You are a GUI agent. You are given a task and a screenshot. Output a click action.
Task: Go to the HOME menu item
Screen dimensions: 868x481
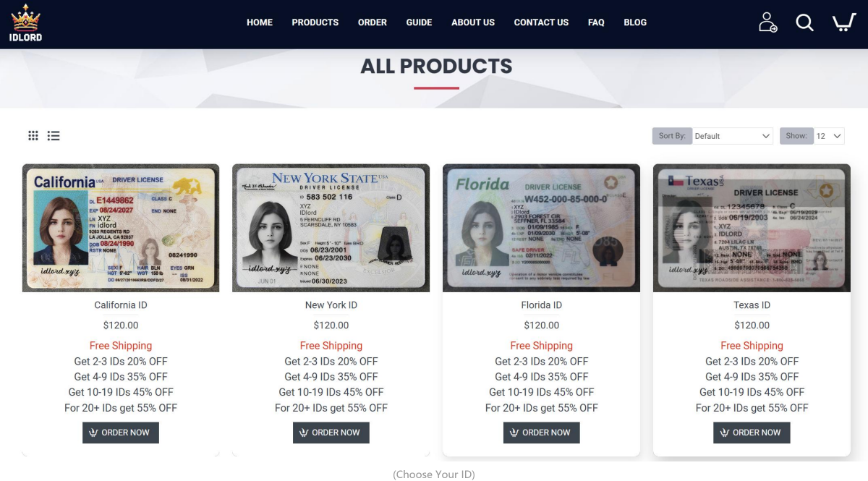point(260,22)
